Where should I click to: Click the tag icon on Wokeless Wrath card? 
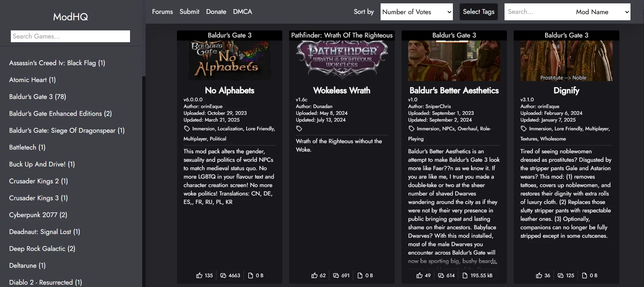299,129
